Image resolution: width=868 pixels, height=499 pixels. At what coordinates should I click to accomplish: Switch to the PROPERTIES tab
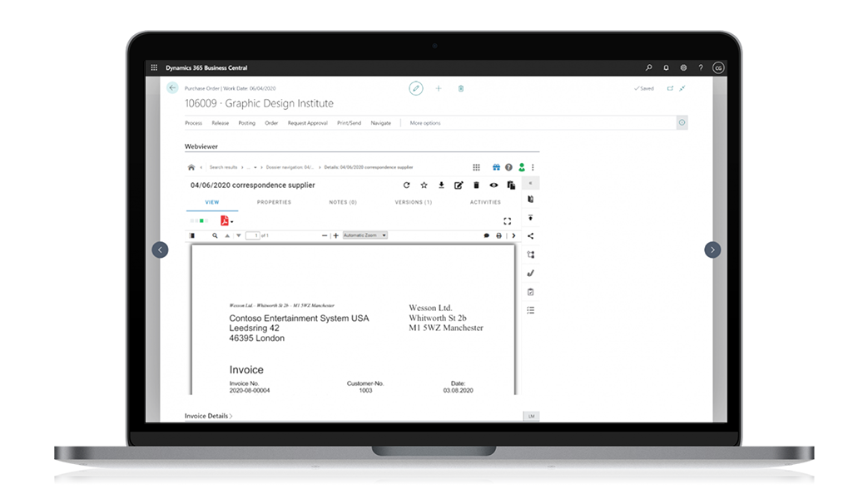(274, 202)
